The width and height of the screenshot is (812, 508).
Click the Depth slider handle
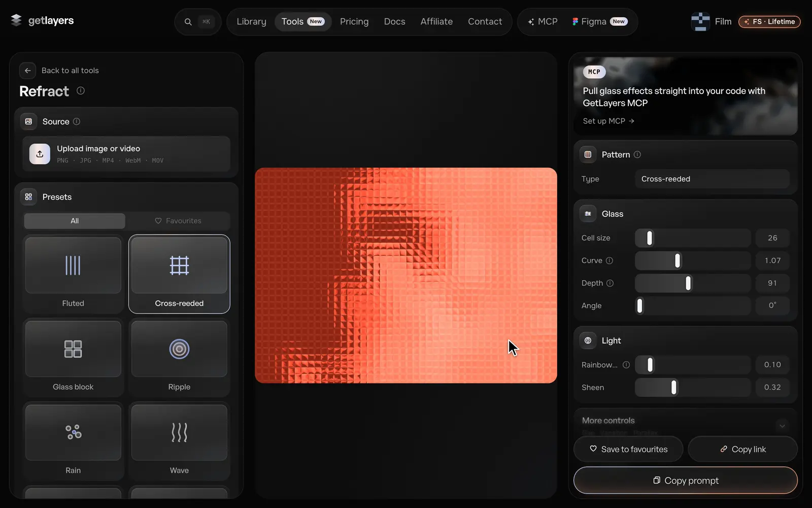[688, 283]
